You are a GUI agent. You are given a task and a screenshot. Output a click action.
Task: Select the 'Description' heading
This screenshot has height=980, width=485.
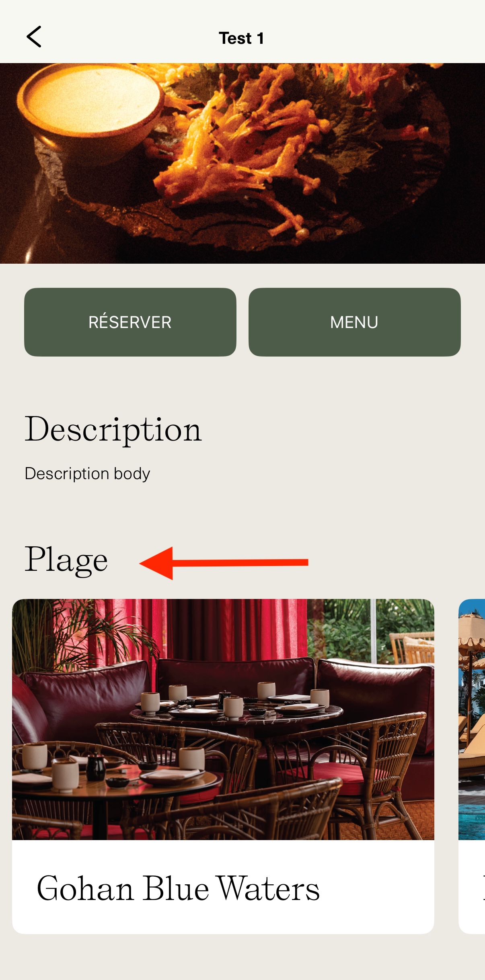coord(113,430)
